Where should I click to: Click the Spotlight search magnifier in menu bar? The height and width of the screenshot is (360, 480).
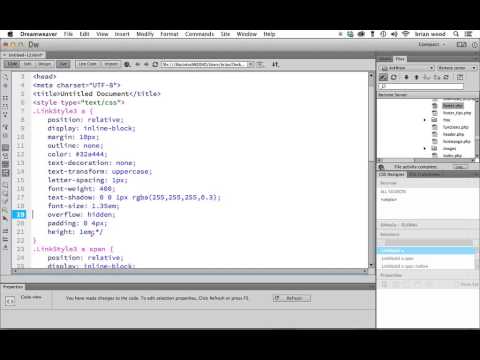click(456, 34)
